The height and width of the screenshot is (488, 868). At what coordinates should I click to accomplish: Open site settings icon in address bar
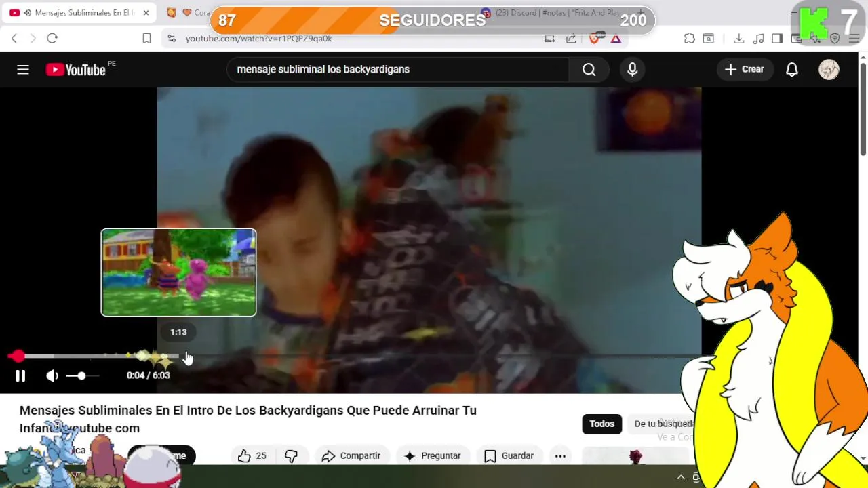[x=172, y=39]
